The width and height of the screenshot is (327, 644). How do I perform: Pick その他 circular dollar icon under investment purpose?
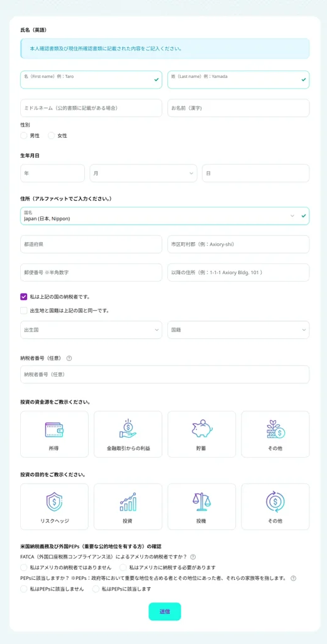[275, 506]
